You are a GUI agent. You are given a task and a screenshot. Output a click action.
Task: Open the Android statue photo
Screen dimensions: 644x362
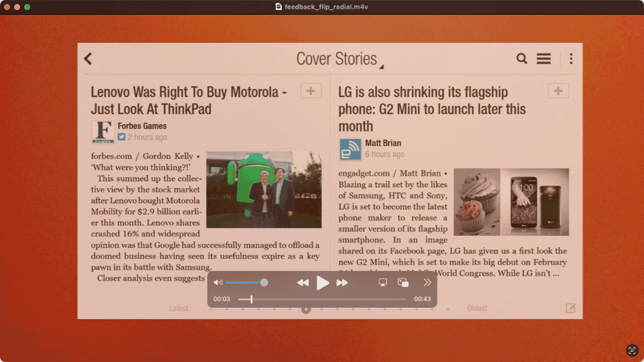[x=264, y=190]
